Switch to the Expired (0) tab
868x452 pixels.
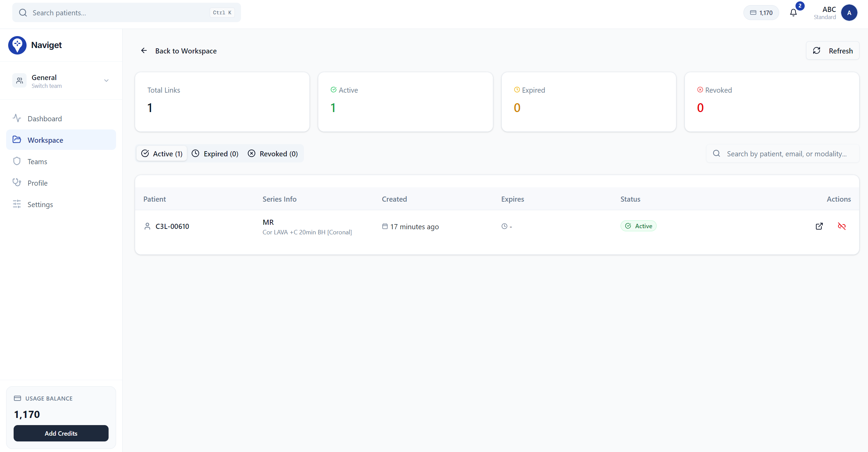click(215, 153)
